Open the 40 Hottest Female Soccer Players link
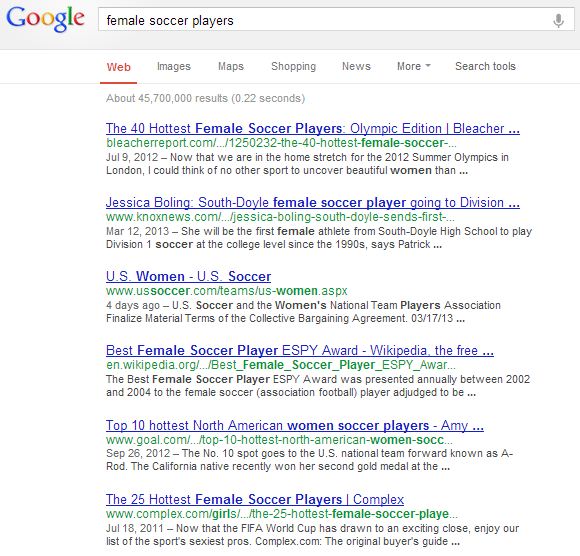Viewport: 580px width, 556px height. pos(313,128)
